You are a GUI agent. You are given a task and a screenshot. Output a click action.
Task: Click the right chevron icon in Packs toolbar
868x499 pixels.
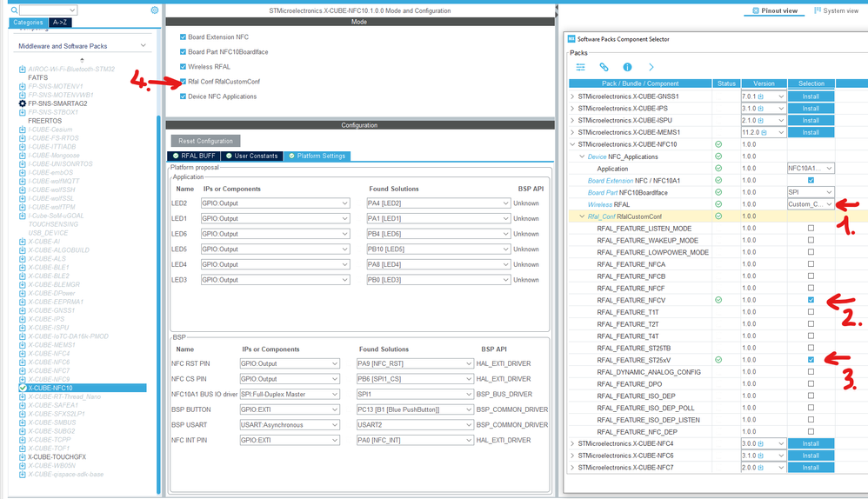coord(651,67)
